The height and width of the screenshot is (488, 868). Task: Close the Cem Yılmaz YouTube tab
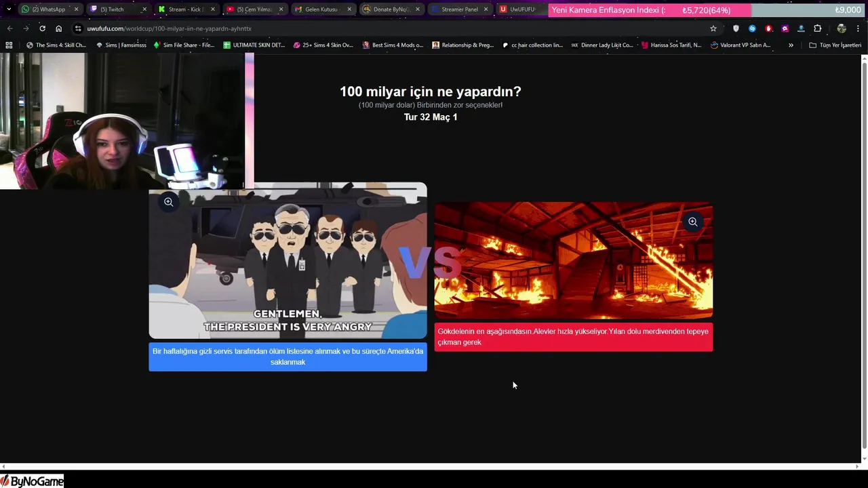281,9
